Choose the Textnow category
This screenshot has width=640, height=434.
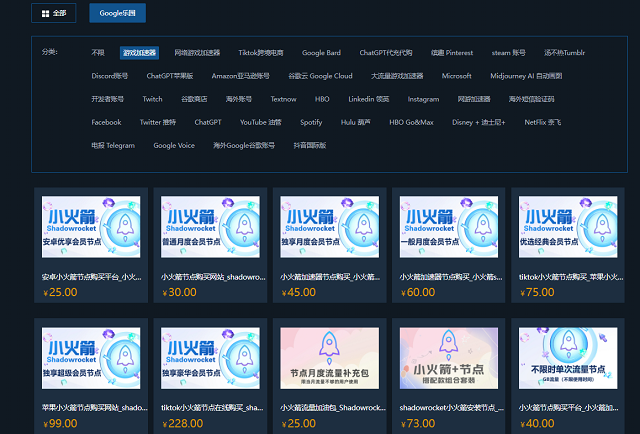[283, 99]
